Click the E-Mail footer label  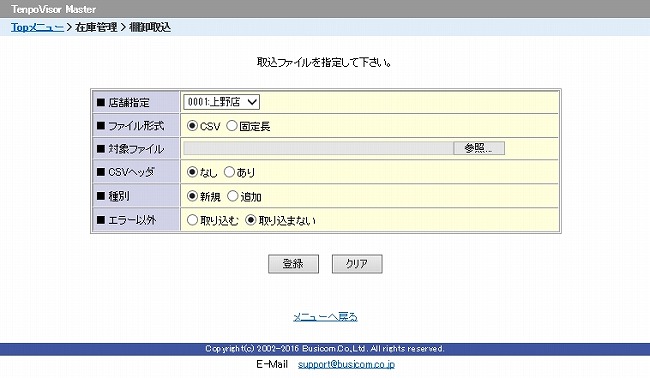tap(272, 364)
